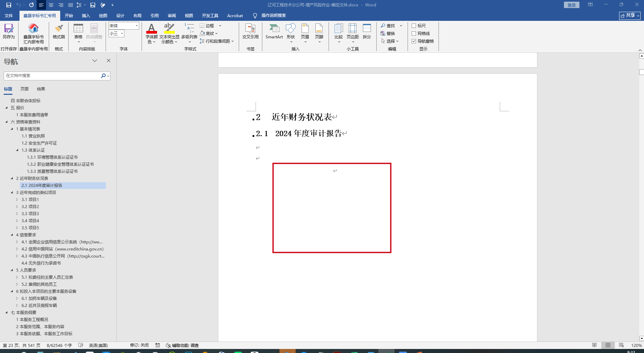Apply left alignment from quick access toolbar
Viewport: 644px width, 353px height.
coord(41,5)
